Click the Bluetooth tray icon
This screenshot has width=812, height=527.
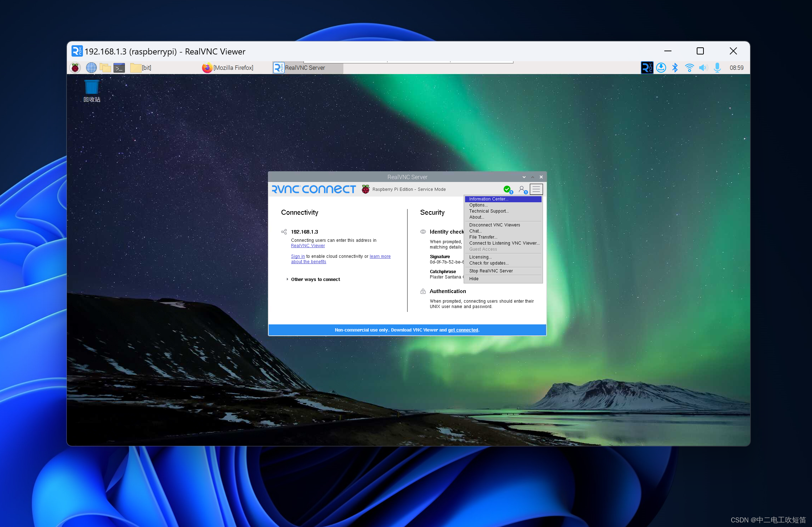point(675,68)
